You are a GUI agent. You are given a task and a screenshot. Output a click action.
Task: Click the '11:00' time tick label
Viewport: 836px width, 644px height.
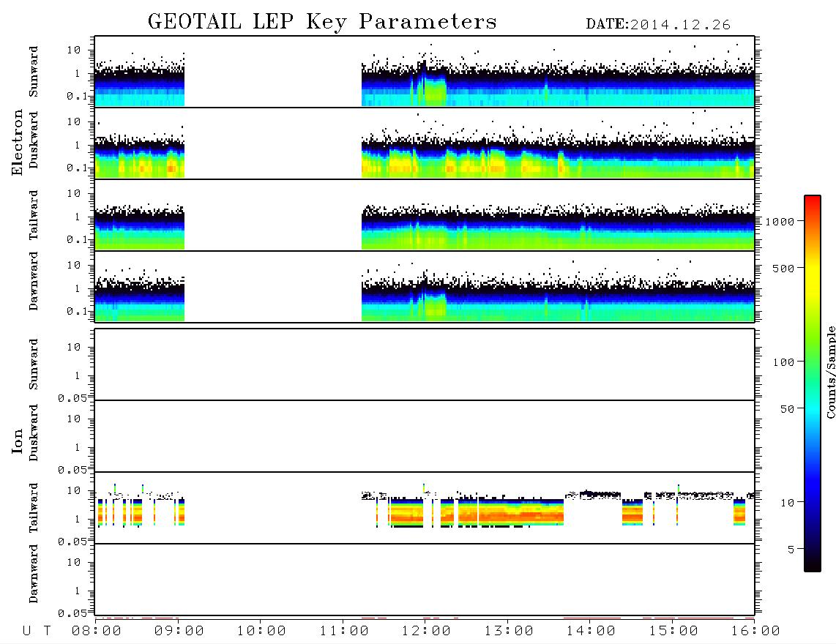344,632
